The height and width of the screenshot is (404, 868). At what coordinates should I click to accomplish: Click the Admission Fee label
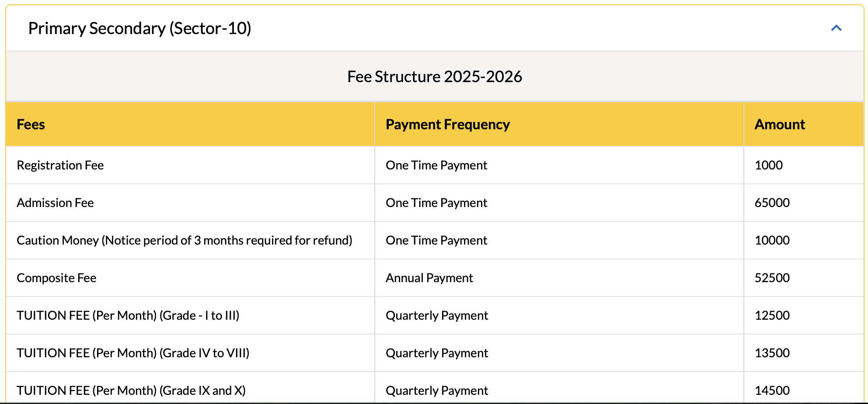55,203
